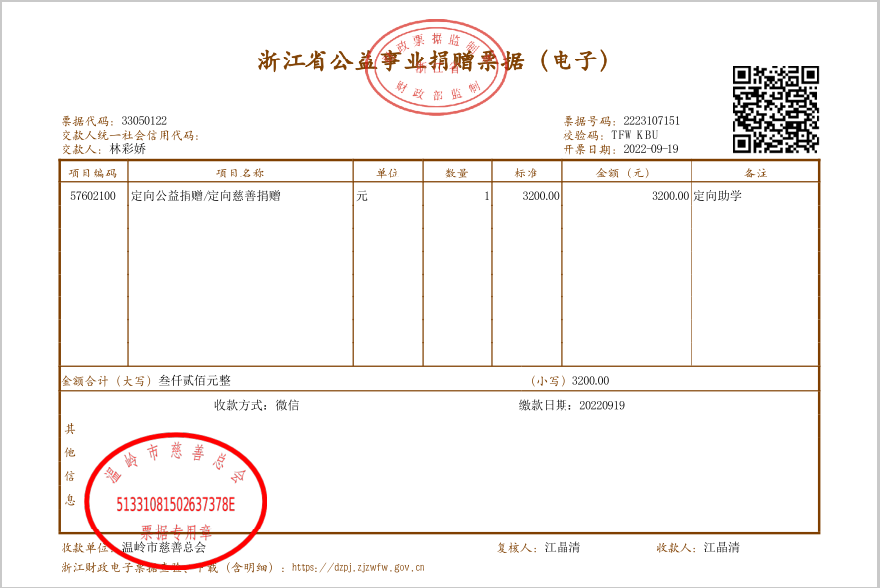Click the 收款方式：微信 text

click(x=257, y=405)
